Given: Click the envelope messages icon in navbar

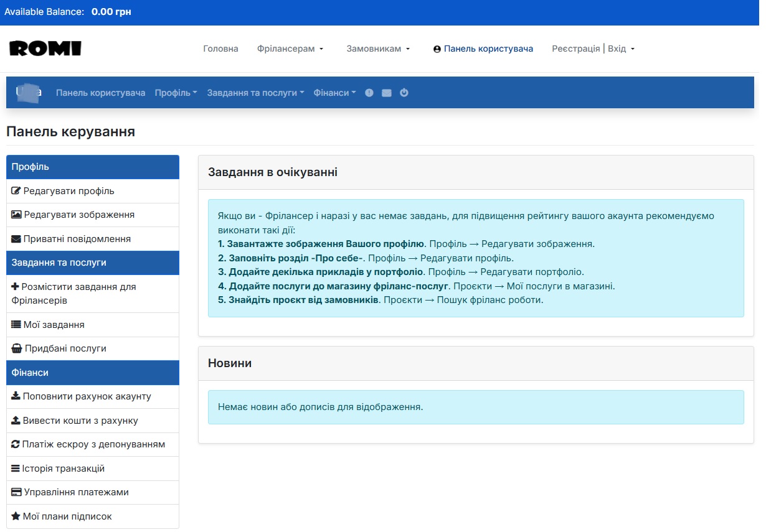Looking at the screenshot, I should click(x=386, y=92).
